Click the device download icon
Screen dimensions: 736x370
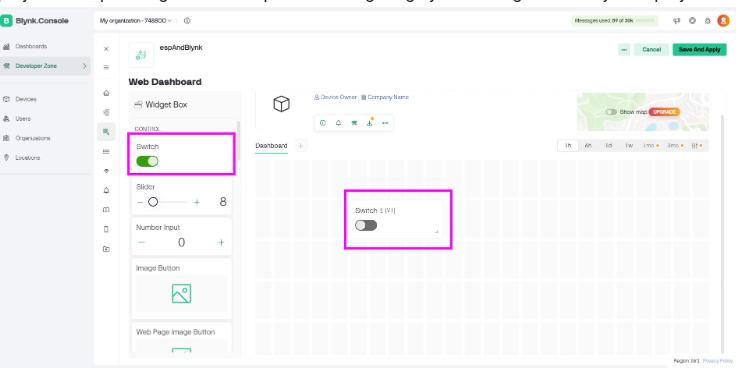tap(369, 123)
